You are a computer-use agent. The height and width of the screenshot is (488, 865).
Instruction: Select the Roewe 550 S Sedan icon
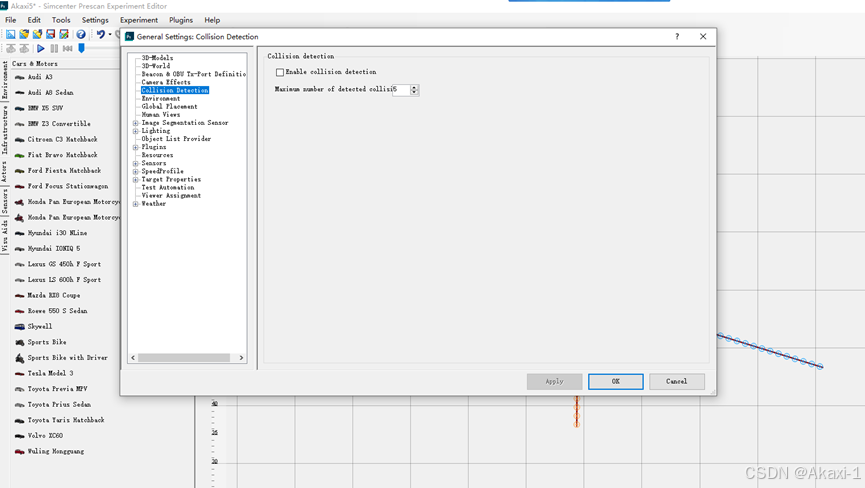(19, 311)
